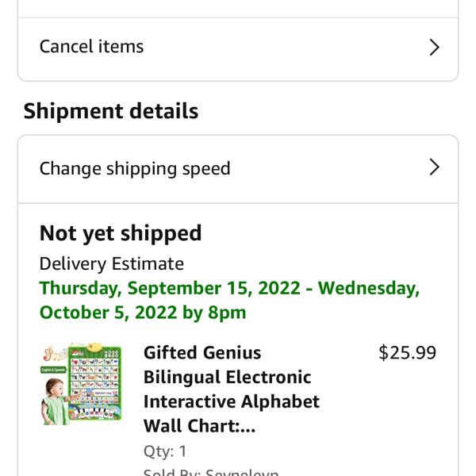Image resolution: width=476 pixels, height=476 pixels.
Task: Open the Gifted Genius product title link
Action: click(x=232, y=390)
